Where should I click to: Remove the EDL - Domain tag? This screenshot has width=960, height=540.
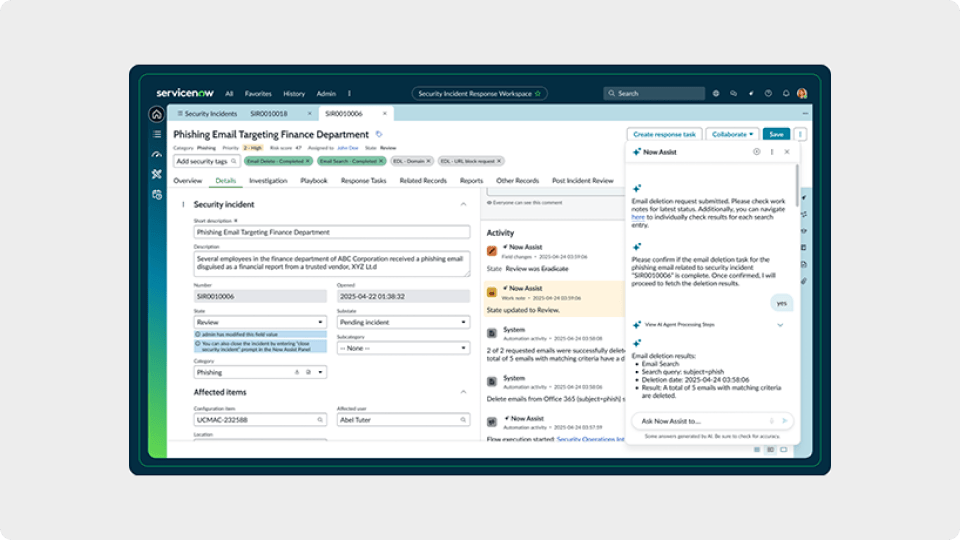click(427, 160)
